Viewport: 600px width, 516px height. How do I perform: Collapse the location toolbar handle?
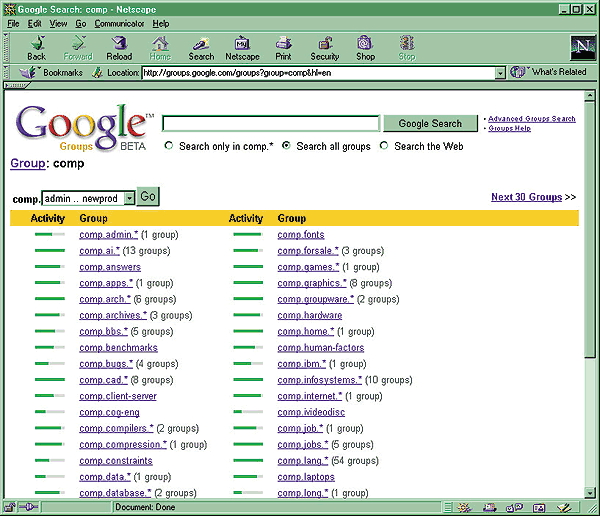(6, 72)
